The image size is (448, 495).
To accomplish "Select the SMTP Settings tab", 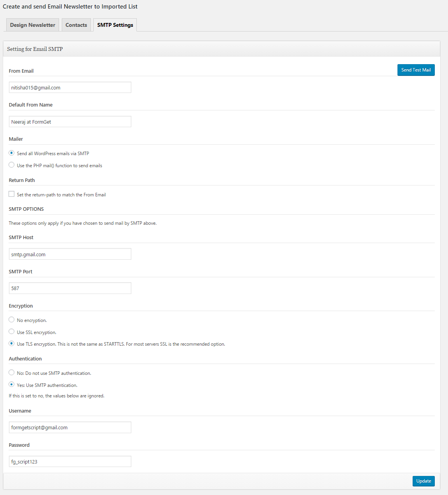I will (x=115, y=25).
